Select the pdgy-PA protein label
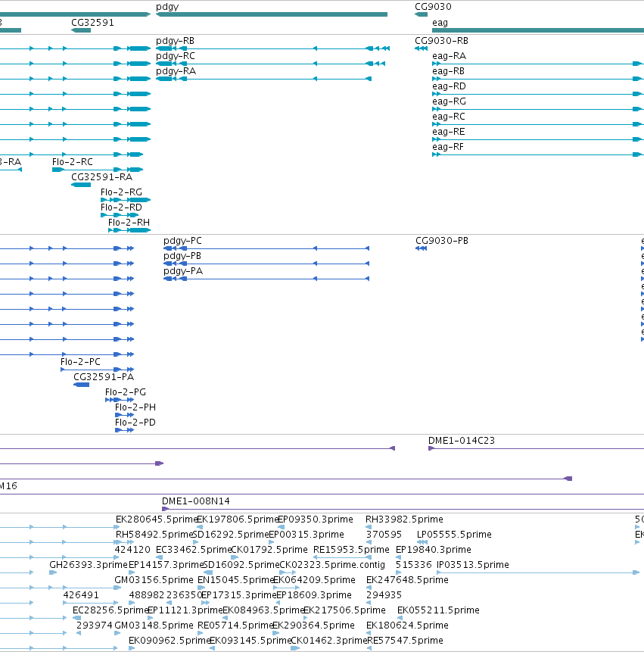The image size is (644, 652). pos(183,271)
